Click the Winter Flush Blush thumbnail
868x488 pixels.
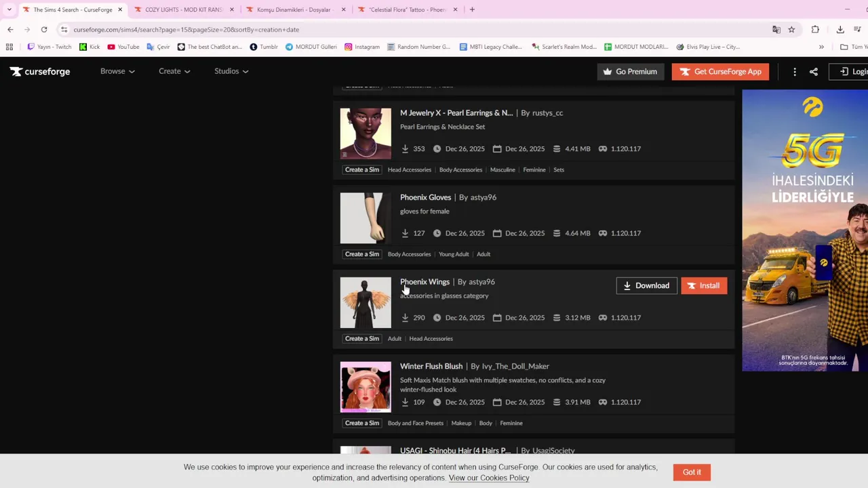click(x=366, y=387)
